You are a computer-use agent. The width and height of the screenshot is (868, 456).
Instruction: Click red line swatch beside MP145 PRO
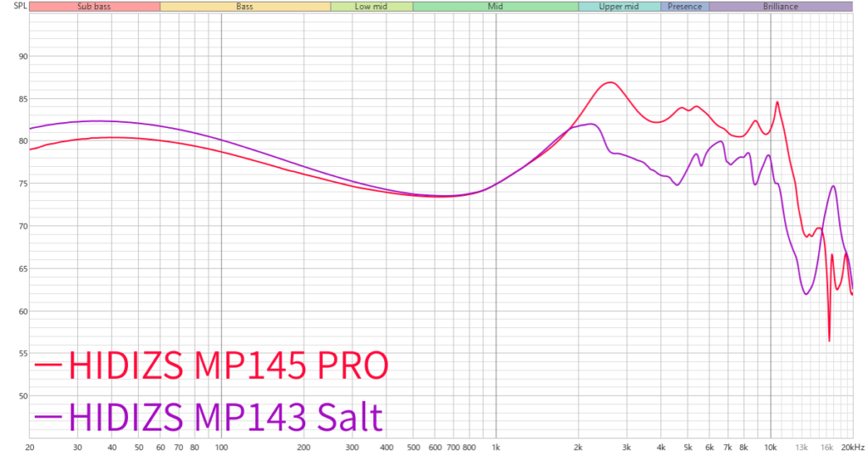click(48, 365)
